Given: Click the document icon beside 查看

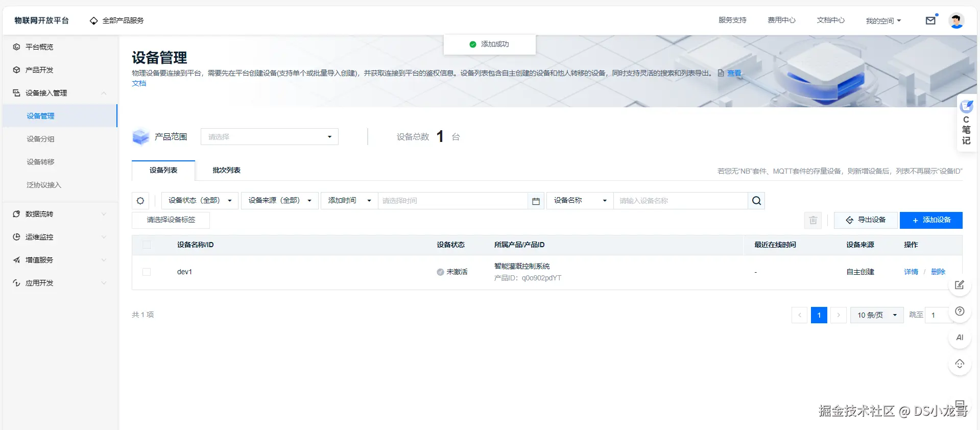Looking at the screenshot, I should point(721,73).
